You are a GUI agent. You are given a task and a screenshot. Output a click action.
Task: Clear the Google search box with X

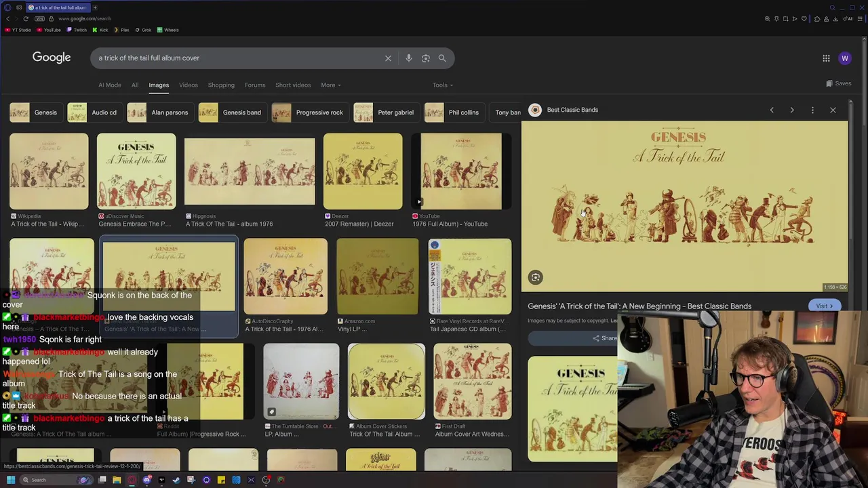point(388,58)
